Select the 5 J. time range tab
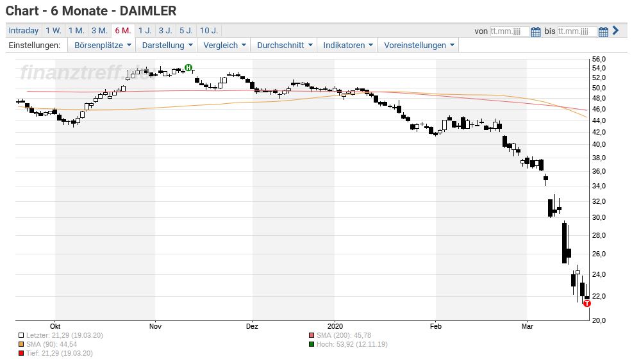The height and width of the screenshot is (364, 632). coord(187,31)
